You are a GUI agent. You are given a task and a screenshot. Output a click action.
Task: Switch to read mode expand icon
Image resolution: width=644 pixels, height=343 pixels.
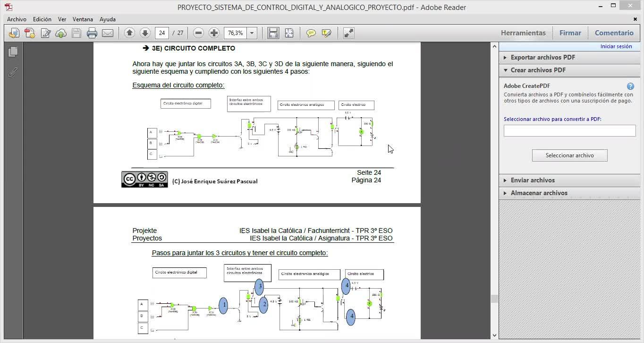click(348, 33)
